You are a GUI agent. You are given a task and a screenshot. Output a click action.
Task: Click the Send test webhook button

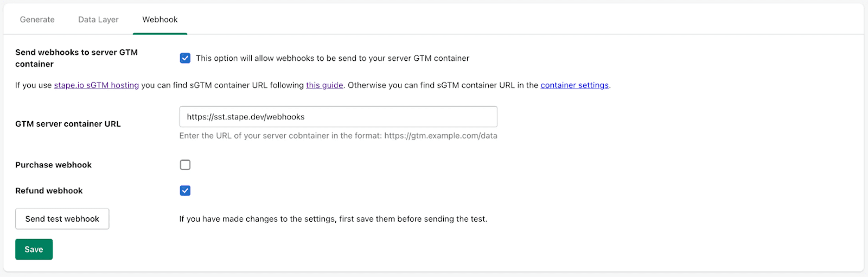pos(62,219)
